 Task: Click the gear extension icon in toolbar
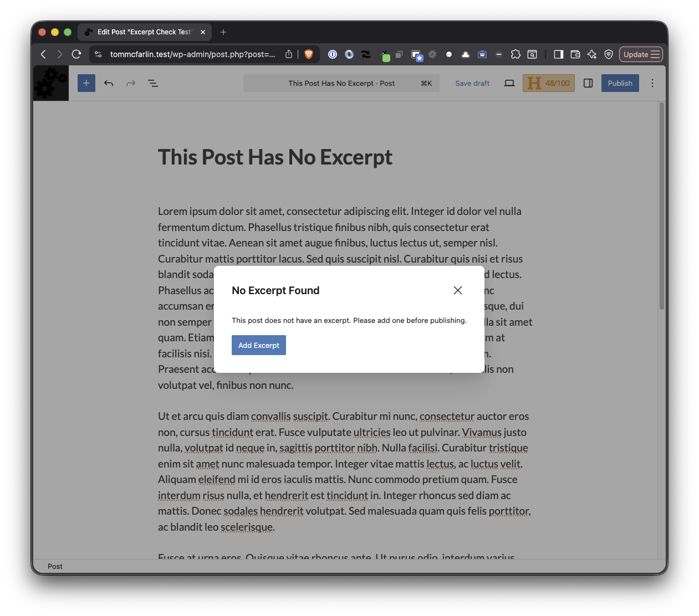(432, 54)
